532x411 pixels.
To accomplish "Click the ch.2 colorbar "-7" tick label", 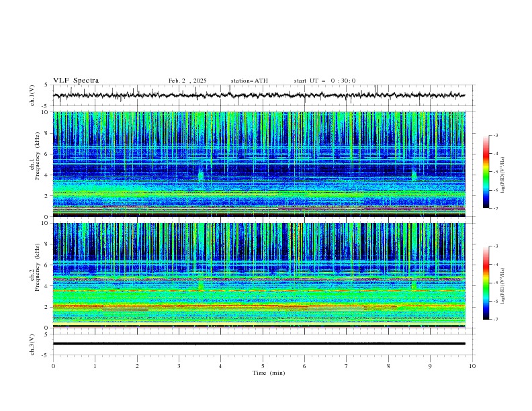I will (496, 320).
